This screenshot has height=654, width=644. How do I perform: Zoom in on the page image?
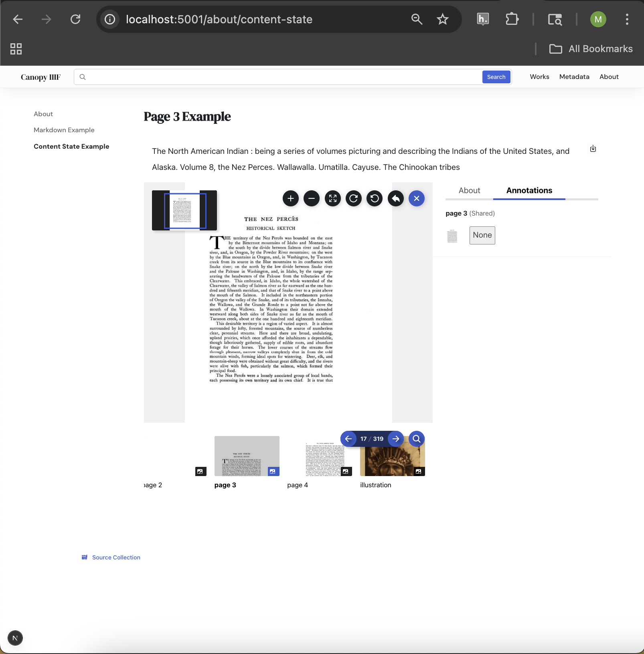[291, 198]
